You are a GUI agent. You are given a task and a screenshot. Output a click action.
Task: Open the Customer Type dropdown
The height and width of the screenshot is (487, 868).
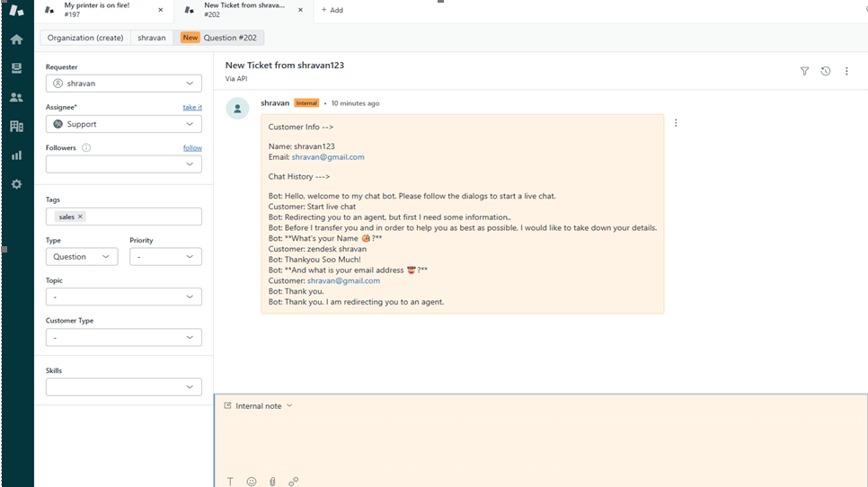(x=123, y=337)
